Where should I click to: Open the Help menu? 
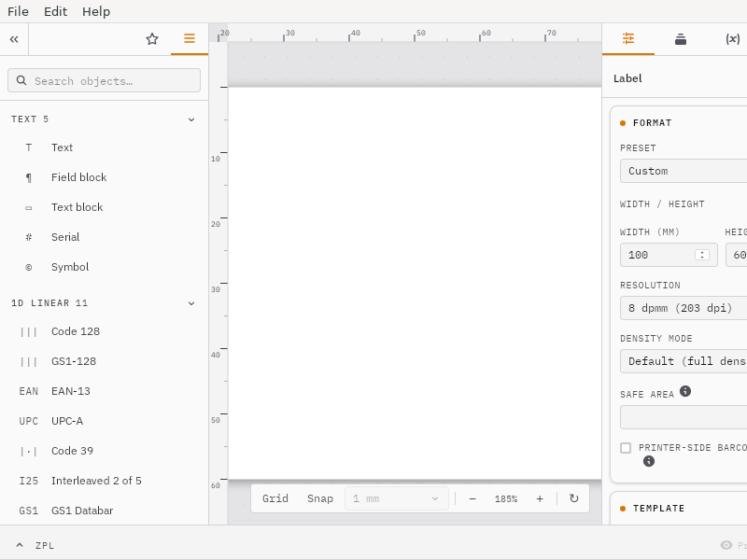[96, 11]
